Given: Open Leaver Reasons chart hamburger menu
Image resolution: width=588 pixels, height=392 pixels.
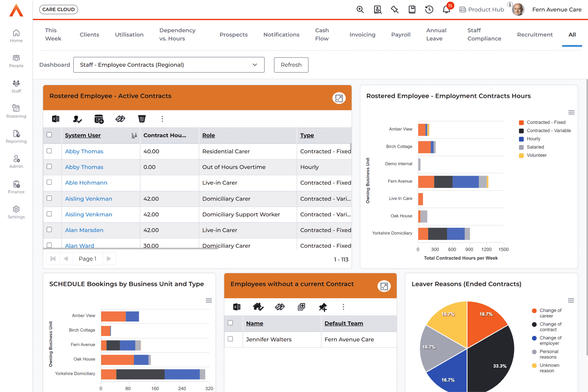Looking at the screenshot, I should point(571,301).
